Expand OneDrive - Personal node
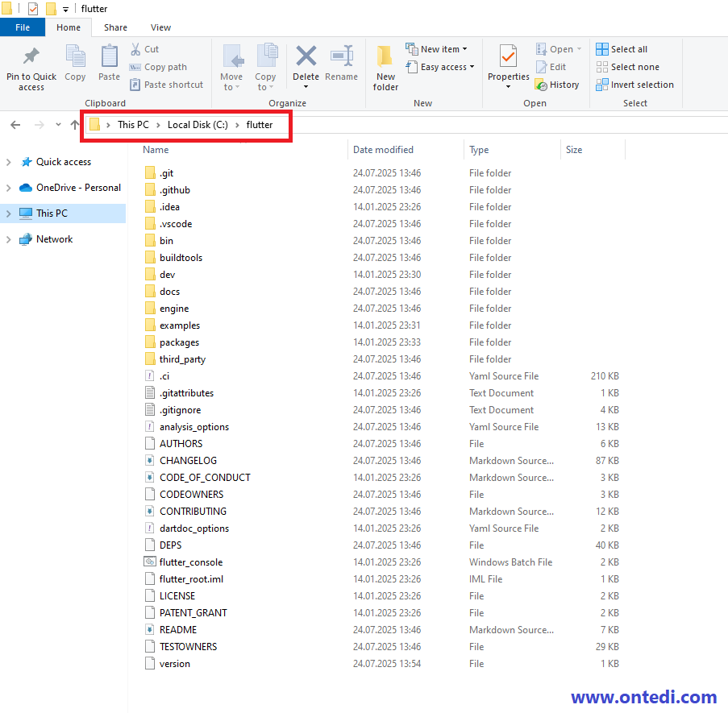 (x=8, y=188)
